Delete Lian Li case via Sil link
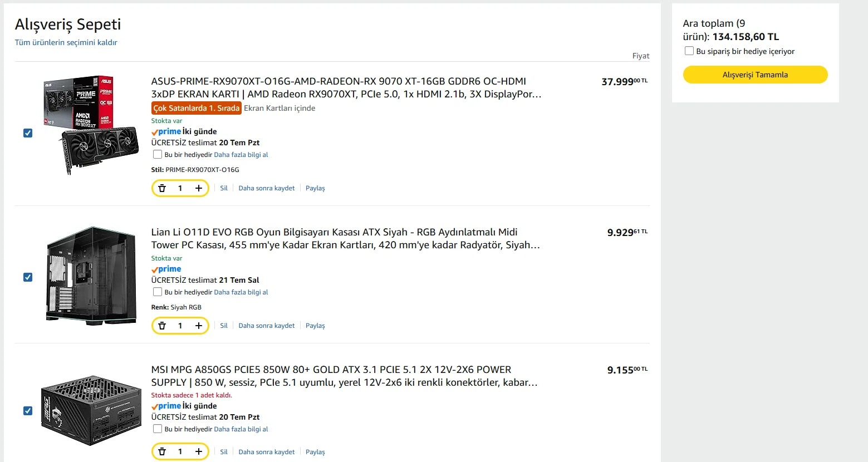Screen dimensions: 868x462 tap(224, 326)
